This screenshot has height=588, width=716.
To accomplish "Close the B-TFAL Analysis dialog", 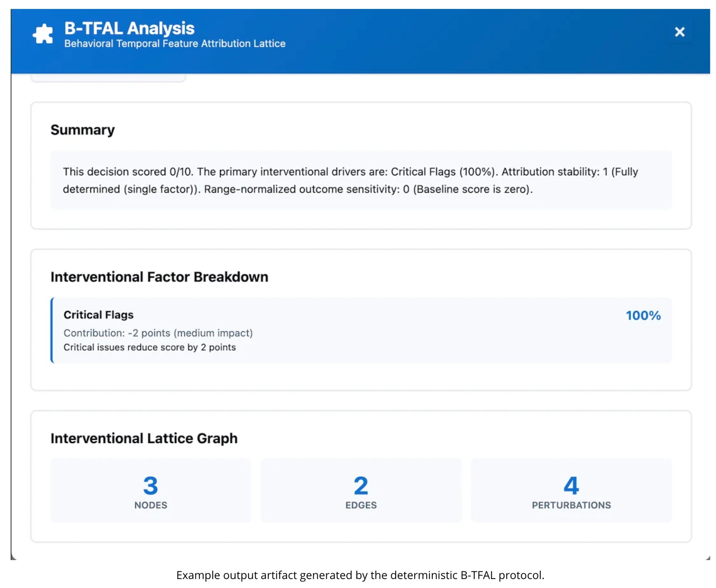I will coord(679,32).
